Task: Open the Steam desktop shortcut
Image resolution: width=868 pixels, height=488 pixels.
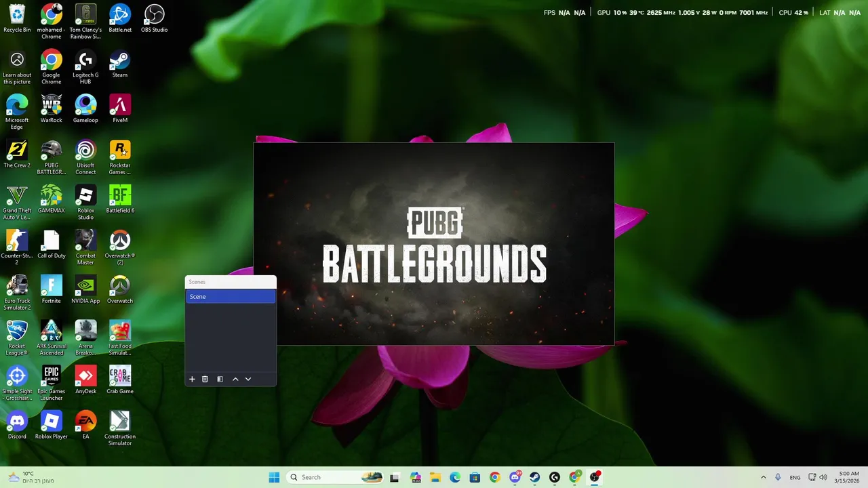Action: click(120, 64)
